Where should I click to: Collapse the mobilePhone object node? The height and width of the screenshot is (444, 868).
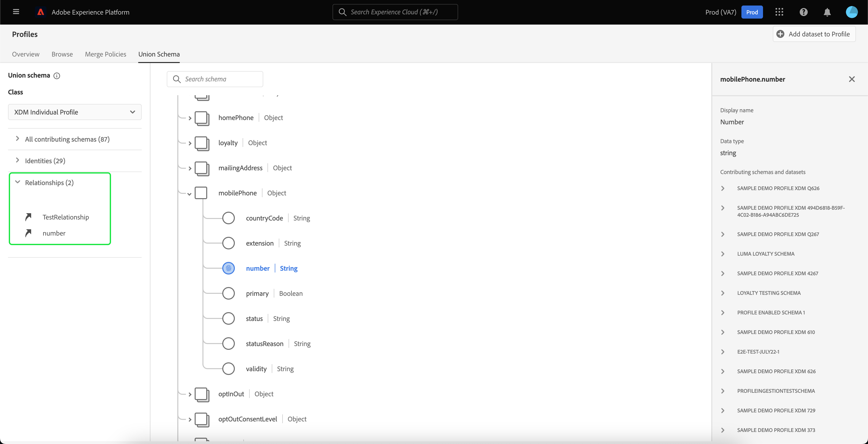point(189,194)
